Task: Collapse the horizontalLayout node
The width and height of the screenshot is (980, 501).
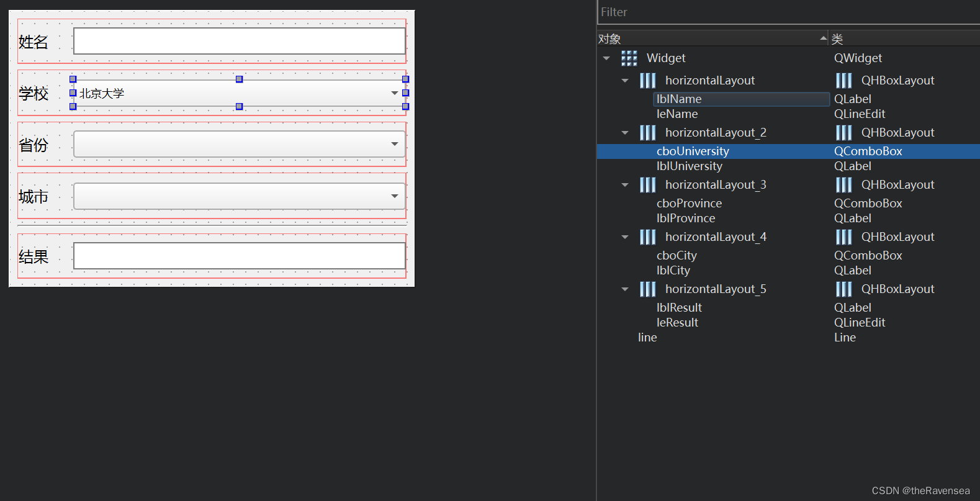Action: pyautogui.click(x=625, y=81)
